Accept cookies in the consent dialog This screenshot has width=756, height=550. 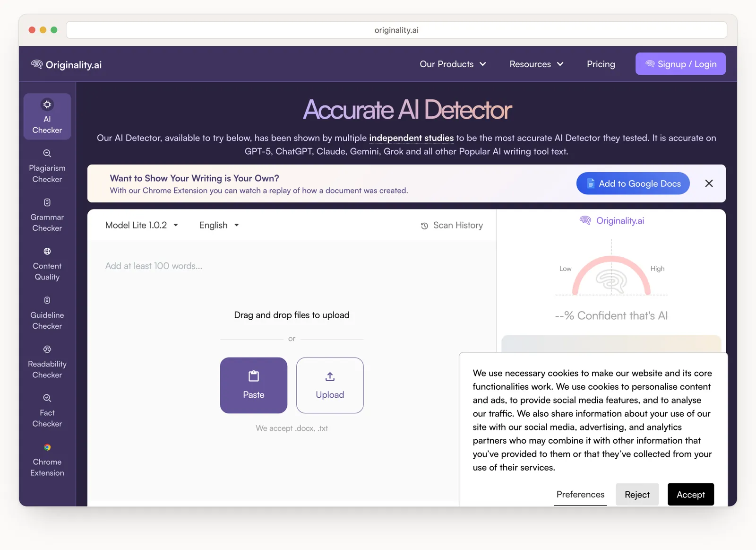click(x=690, y=494)
